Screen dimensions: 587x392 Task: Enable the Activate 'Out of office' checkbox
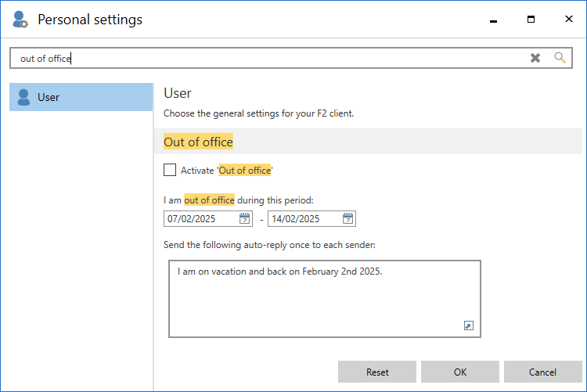(x=170, y=170)
